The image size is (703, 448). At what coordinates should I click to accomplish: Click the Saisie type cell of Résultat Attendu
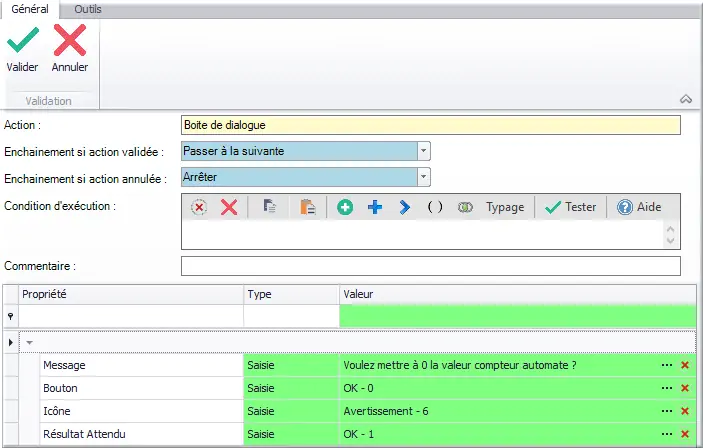[291, 434]
